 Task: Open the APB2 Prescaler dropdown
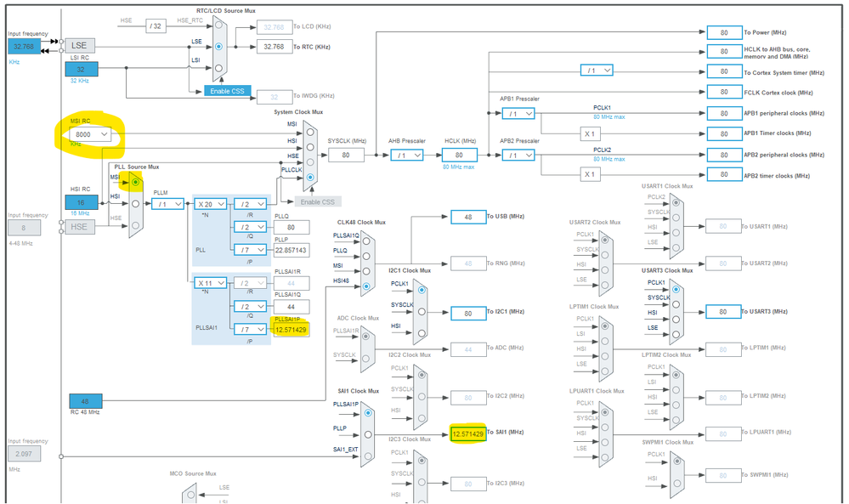(518, 156)
